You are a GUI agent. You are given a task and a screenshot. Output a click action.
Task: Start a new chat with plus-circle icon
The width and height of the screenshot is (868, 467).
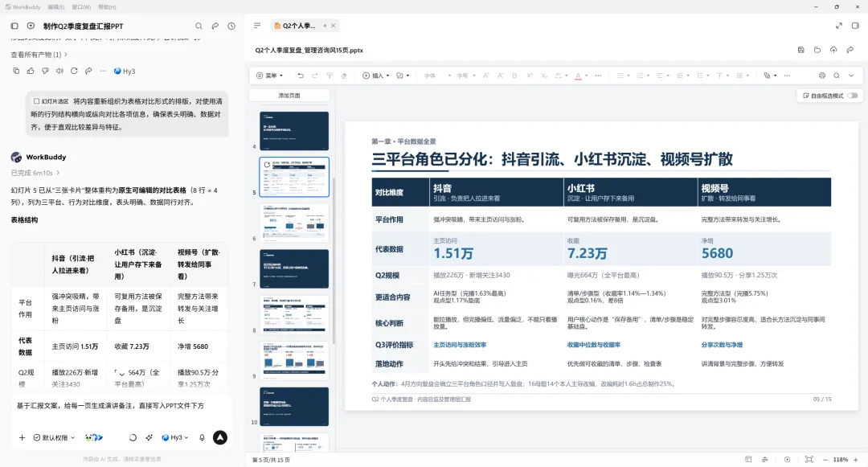pos(31,26)
